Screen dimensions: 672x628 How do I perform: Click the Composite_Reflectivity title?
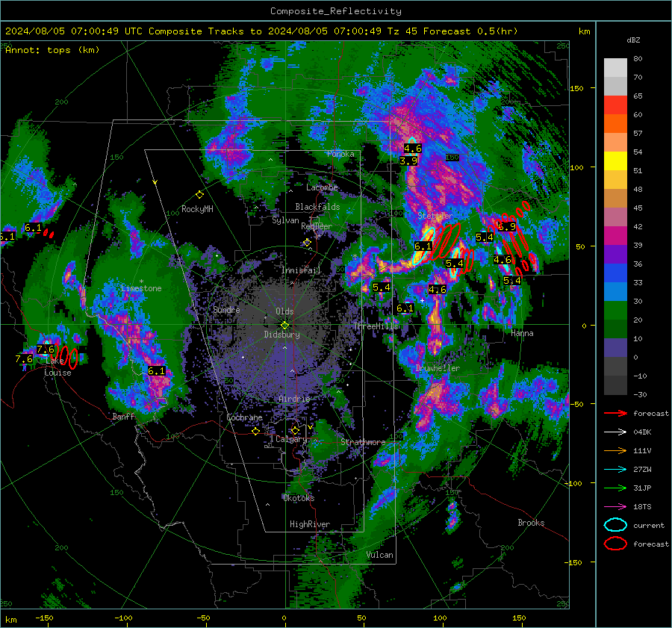335,11
